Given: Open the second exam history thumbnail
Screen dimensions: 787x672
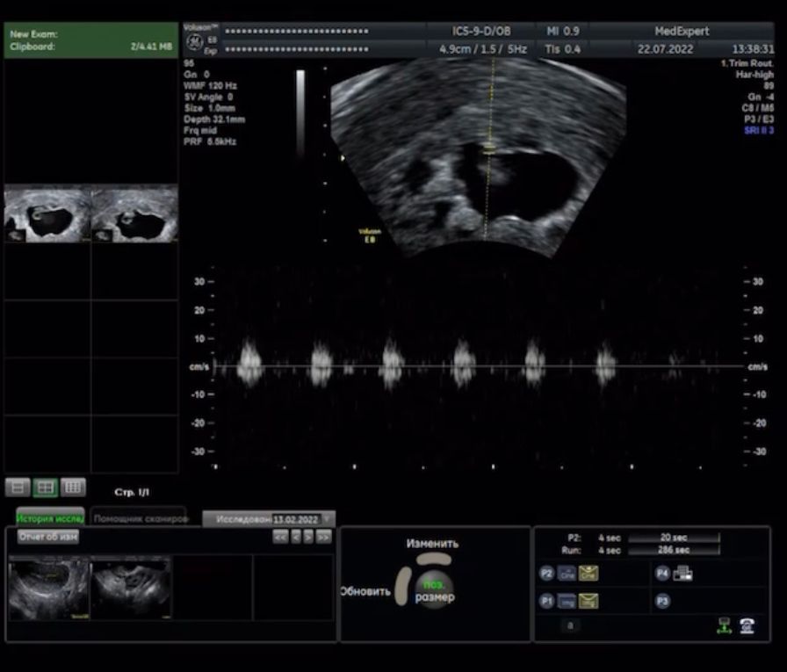Looking at the screenshot, I should pyautogui.click(x=131, y=589).
